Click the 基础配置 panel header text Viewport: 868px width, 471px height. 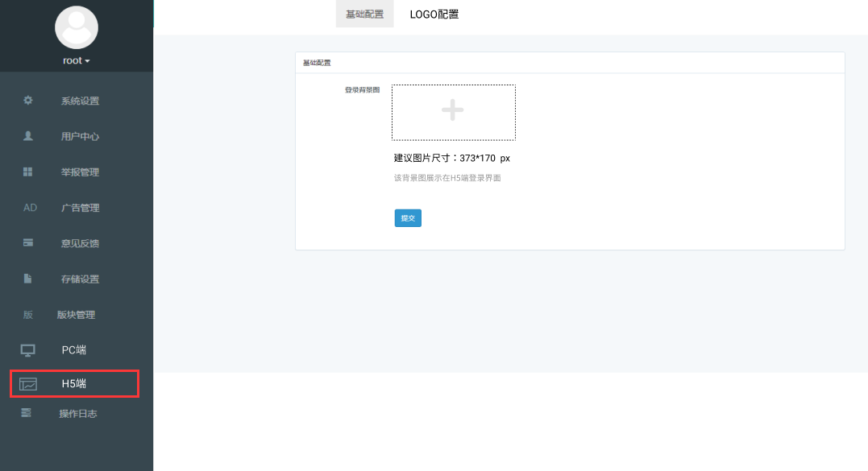point(317,63)
